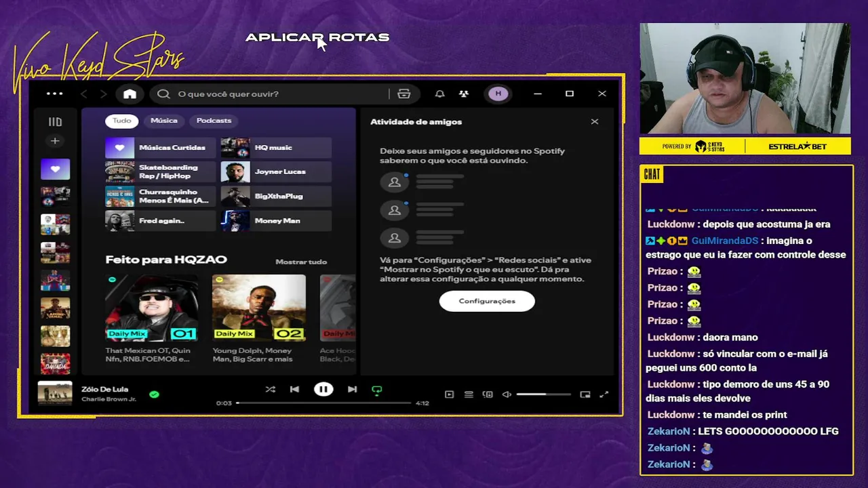Screen dimensions: 868x488
Task: Select the Música filter chip
Action: [164, 121]
